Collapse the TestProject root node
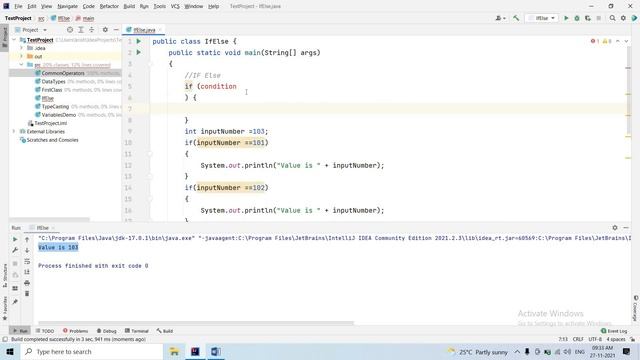The image size is (640, 360). pos(14,40)
